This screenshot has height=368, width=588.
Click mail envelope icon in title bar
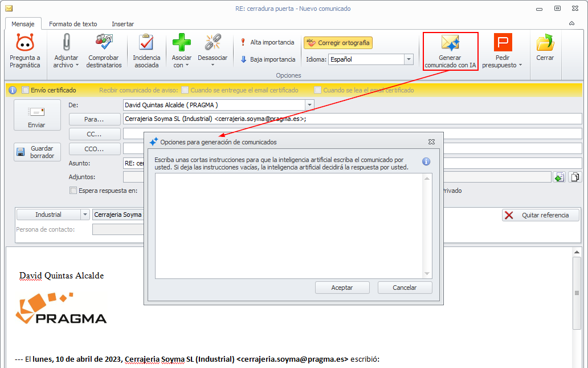pos(9,8)
